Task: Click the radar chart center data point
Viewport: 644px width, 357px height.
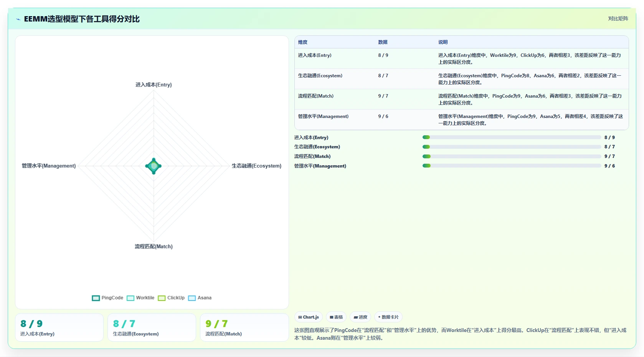Action: (x=154, y=166)
